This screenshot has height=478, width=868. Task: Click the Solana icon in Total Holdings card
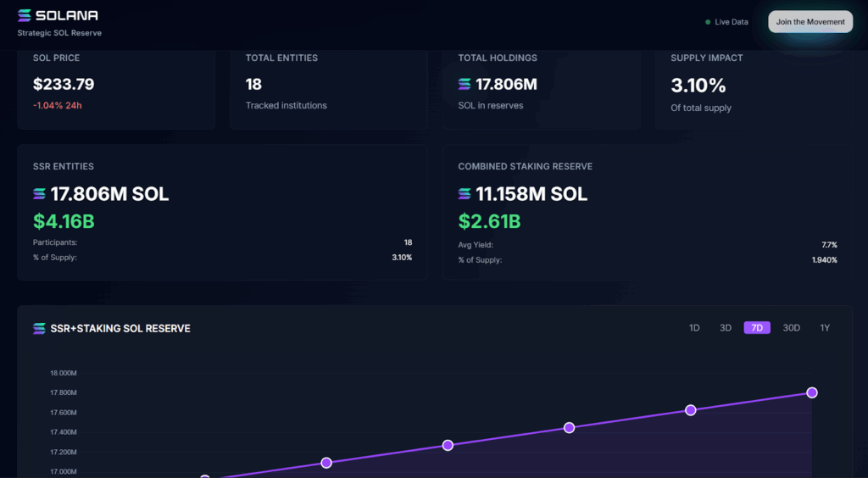465,84
